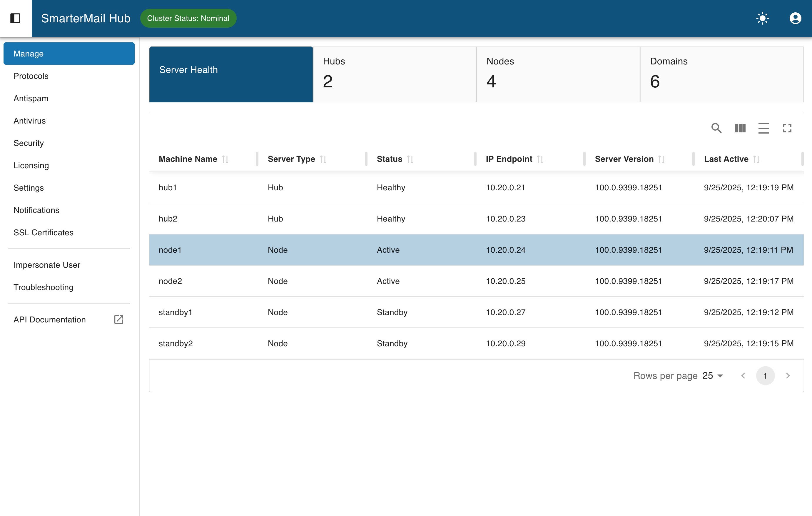Click Cluster Status Nominal badge

click(x=188, y=18)
